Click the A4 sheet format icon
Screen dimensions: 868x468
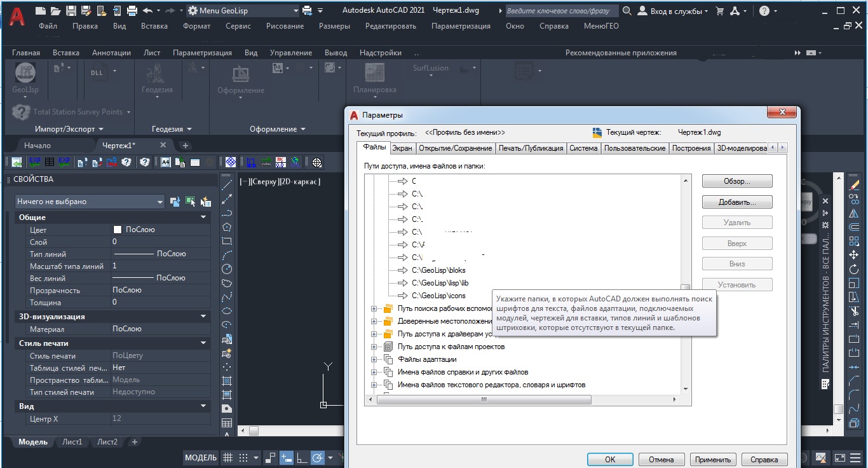pyautogui.click(x=165, y=163)
